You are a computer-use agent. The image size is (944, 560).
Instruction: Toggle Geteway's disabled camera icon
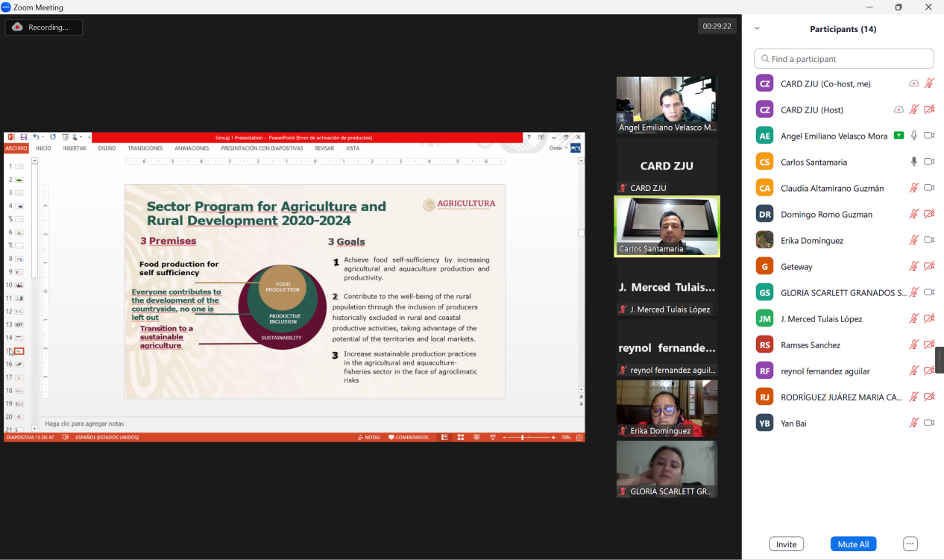coord(929,266)
